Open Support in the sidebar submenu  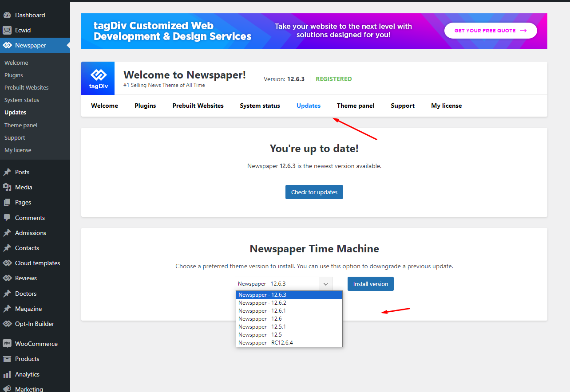click(x=15, y=137)
